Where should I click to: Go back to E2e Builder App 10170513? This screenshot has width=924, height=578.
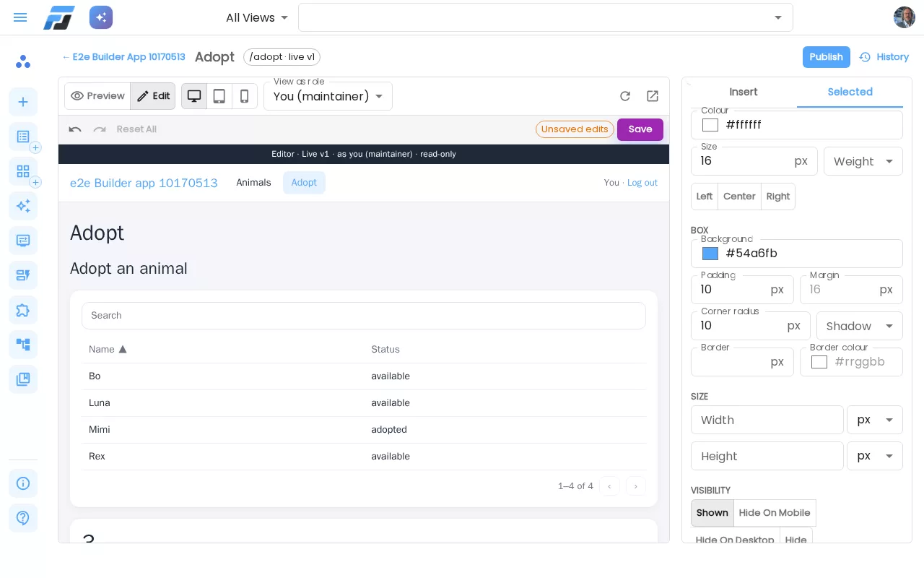(x=123, y=57)
